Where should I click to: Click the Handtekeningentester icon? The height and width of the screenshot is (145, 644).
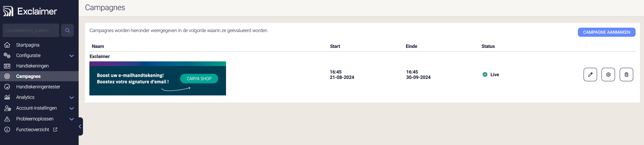7,87
